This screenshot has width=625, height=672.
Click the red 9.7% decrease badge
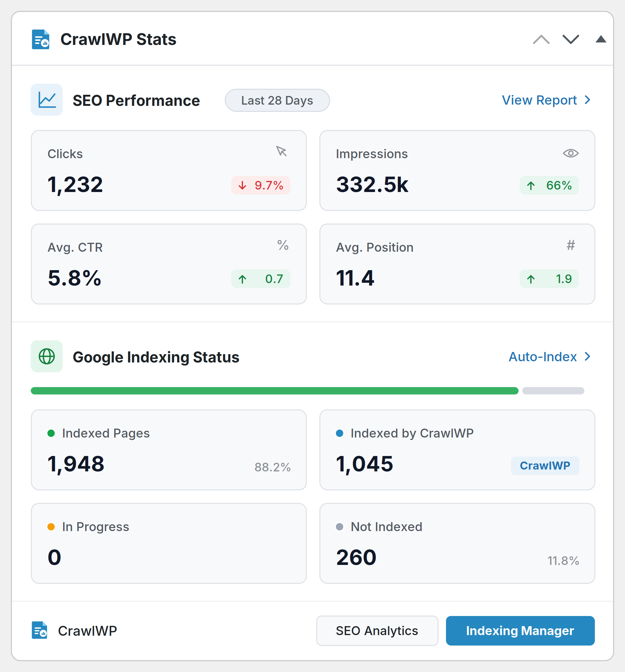click(x=261, y=185)
